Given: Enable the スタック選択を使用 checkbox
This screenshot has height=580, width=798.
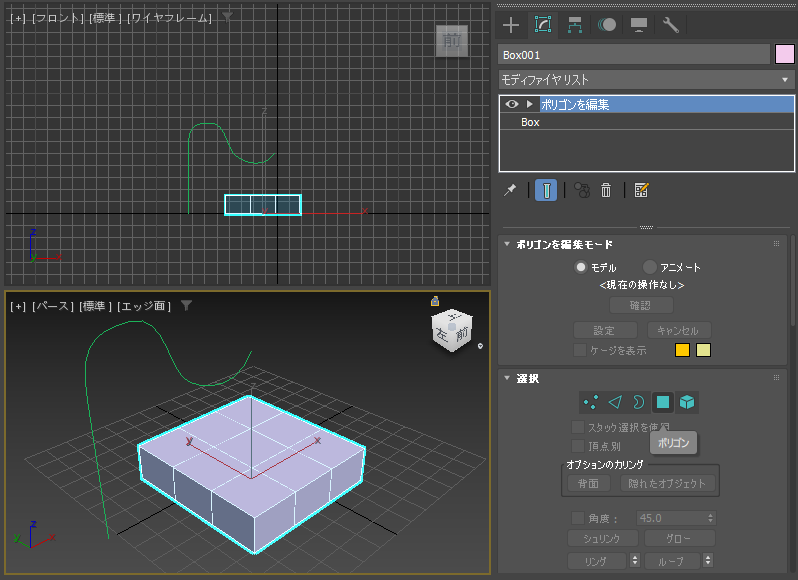Looking at the screenshot, I should [x=578, y=427].
